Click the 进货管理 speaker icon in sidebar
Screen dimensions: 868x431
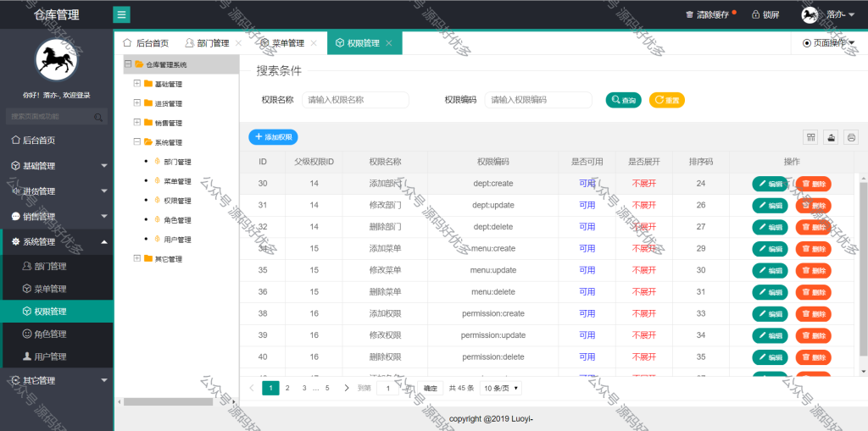tap(15, 191)
